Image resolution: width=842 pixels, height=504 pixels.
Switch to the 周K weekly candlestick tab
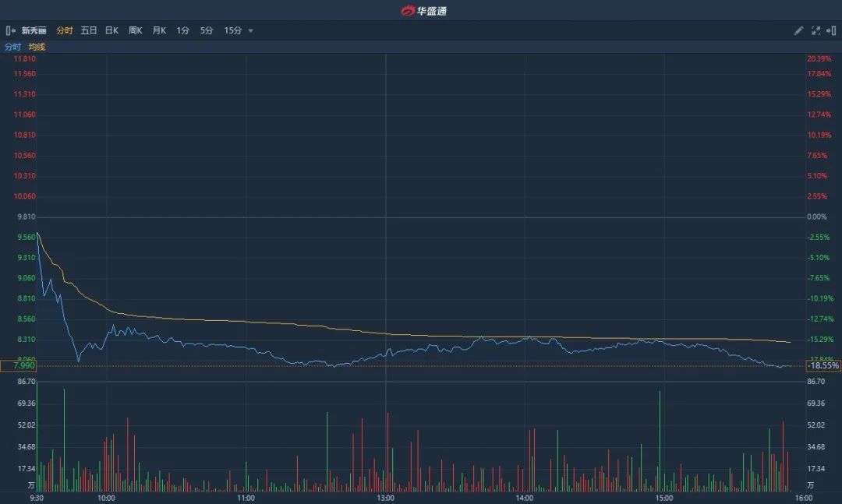click(x=136, y=30)
